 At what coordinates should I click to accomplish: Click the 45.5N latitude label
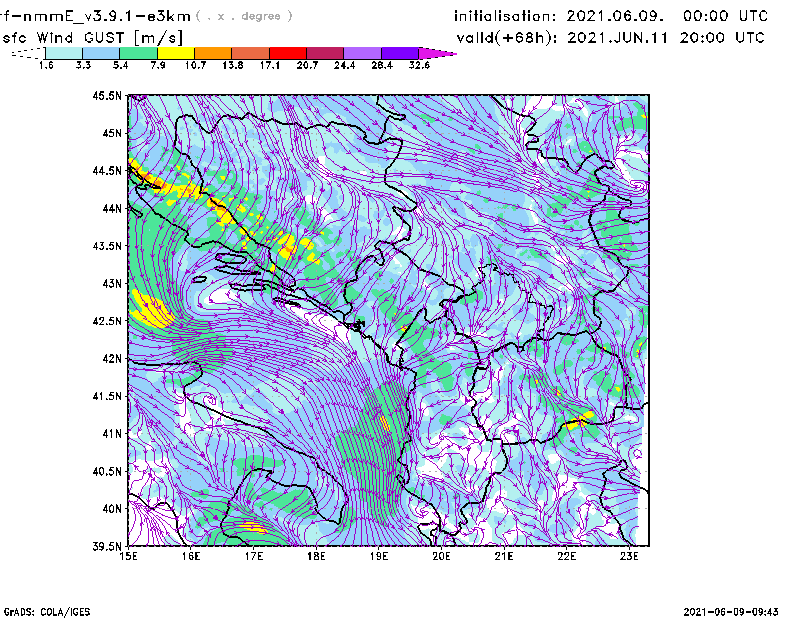tap(107, 95)
